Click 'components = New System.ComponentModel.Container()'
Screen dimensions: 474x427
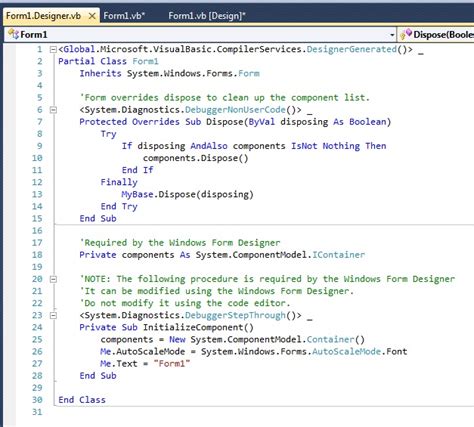[233, 339]
